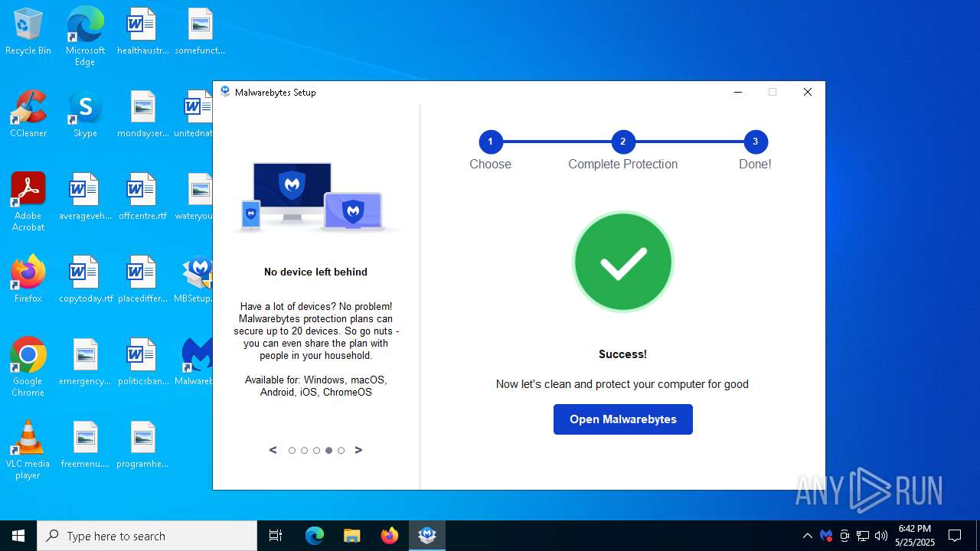Click the network tray icon
The width and height of the screenshot is (980, 551).
tap(863, 536)
